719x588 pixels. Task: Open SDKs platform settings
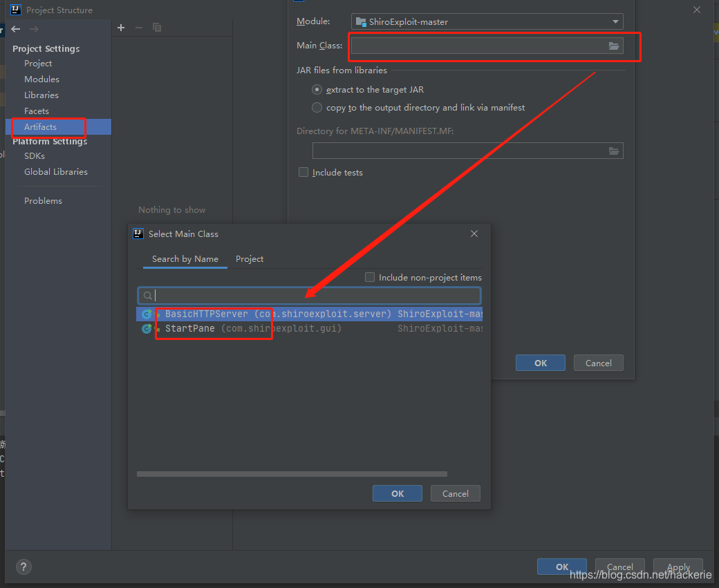pyautogui.click(x=35, y=156)
